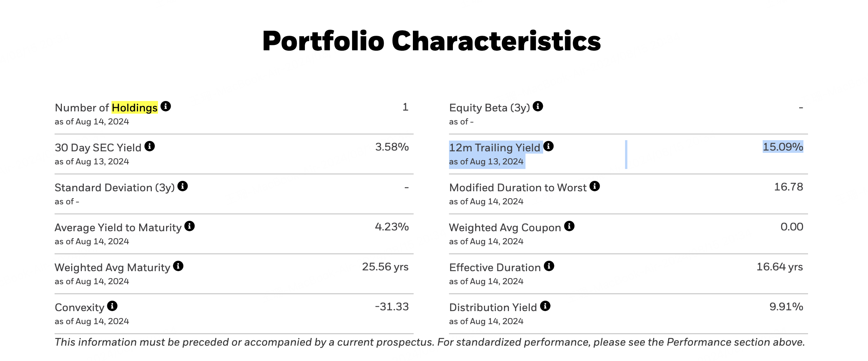Click info icon beside Equity Beta (3y)
This screenshot has width=868, height=361.
pyautogui.click(x=538, y=106)
